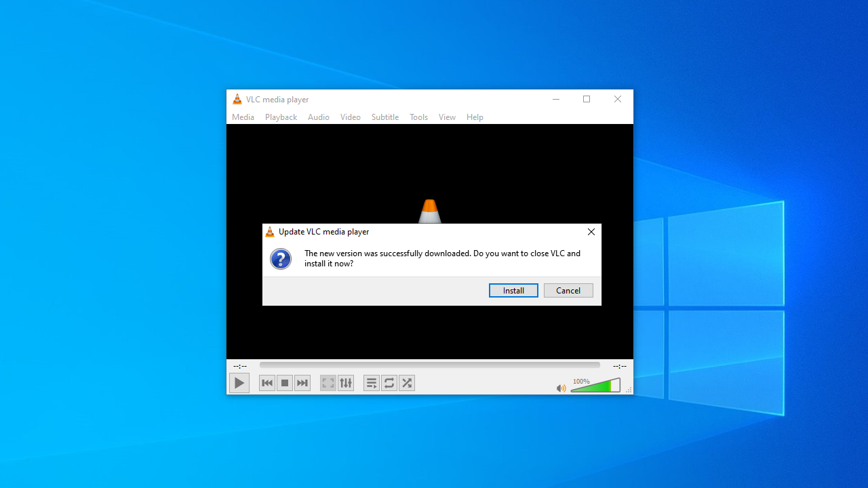
Task: Toggle random shuffle playback
Action: point(407,383)
